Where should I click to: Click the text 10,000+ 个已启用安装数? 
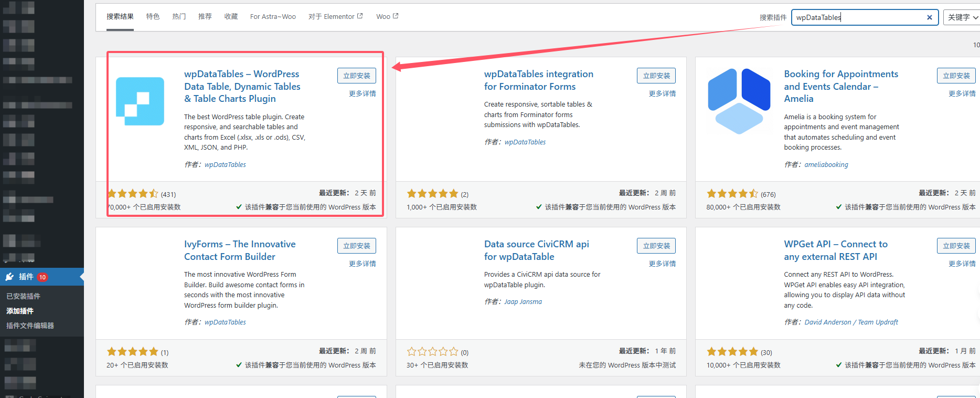pos(743,365)
